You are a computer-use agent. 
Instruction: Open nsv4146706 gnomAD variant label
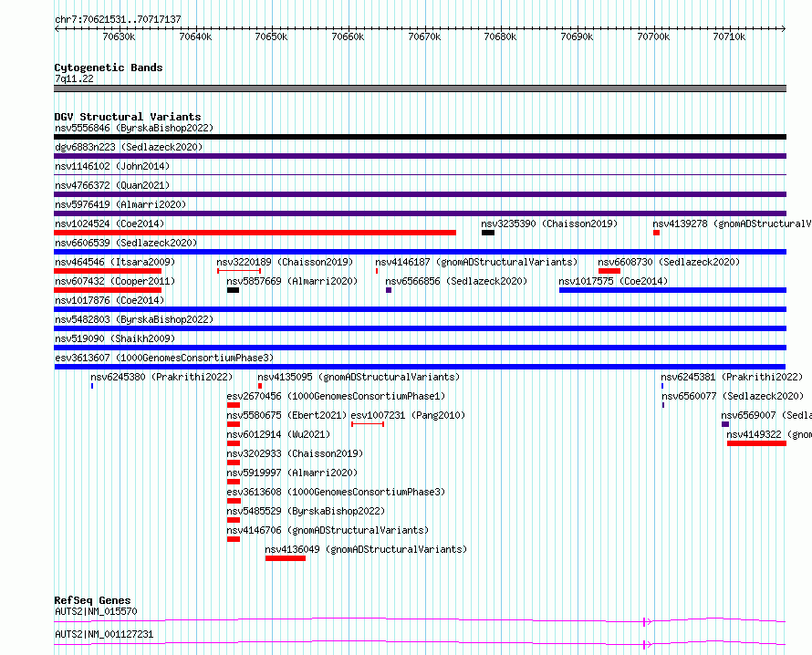coord(328,530)
